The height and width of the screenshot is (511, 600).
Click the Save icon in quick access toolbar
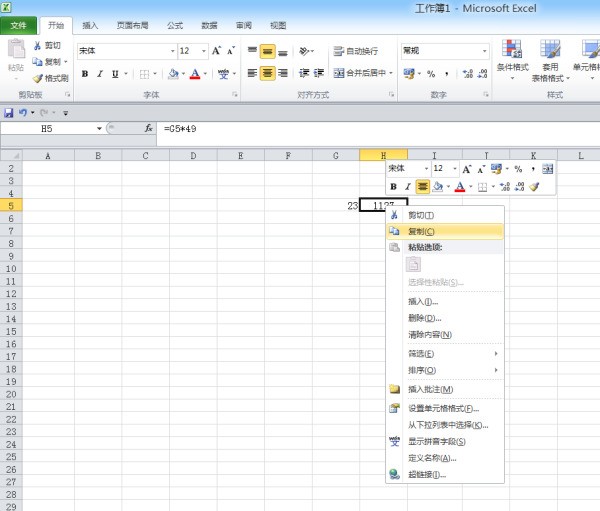[8, 113]
